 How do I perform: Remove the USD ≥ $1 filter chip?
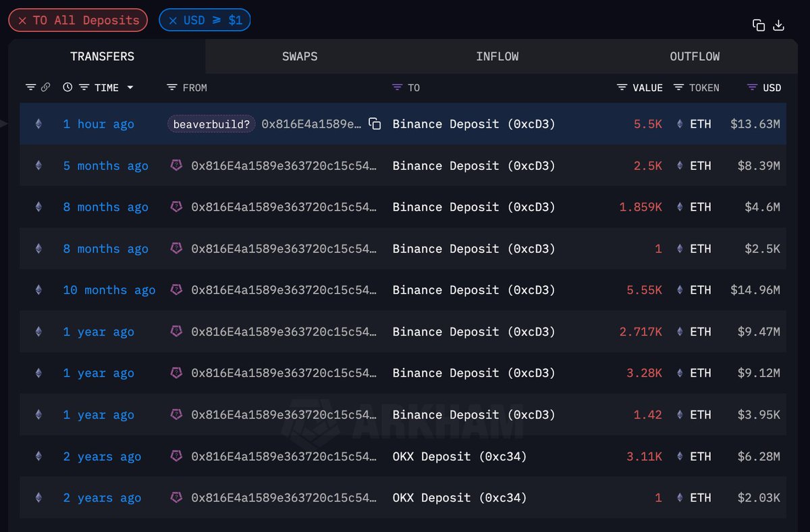pos(173,20)
